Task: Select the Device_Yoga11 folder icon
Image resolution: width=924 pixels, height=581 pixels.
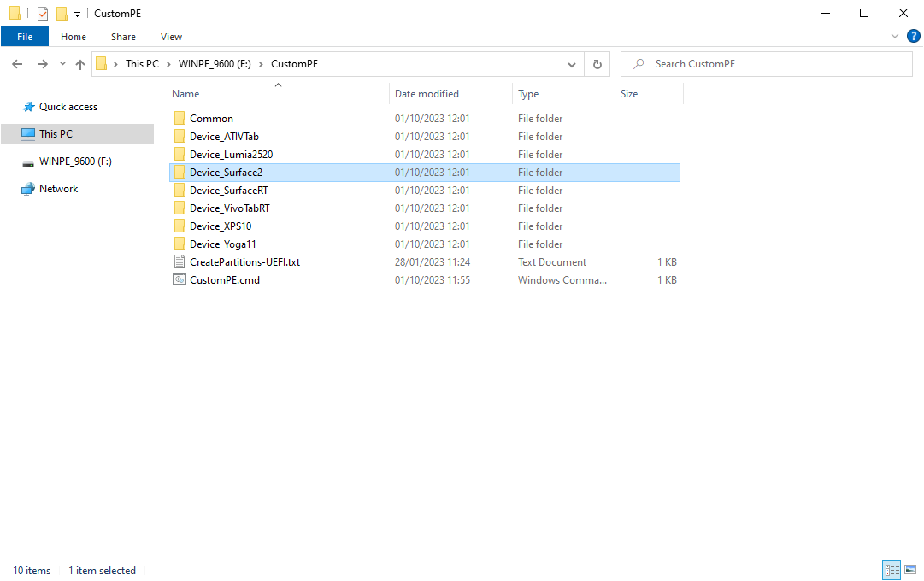Action: 180,244
